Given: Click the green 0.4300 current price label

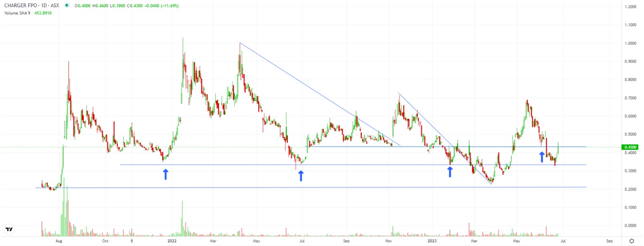Looking at the screenshot, I should tap(630, 147).
